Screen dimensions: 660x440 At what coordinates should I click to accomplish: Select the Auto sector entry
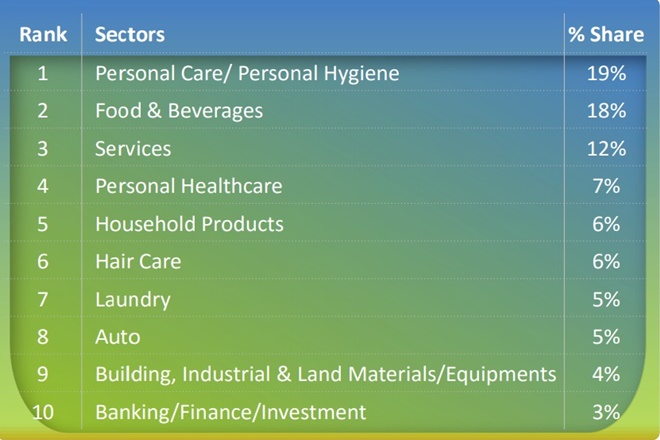tap(117, 337)
